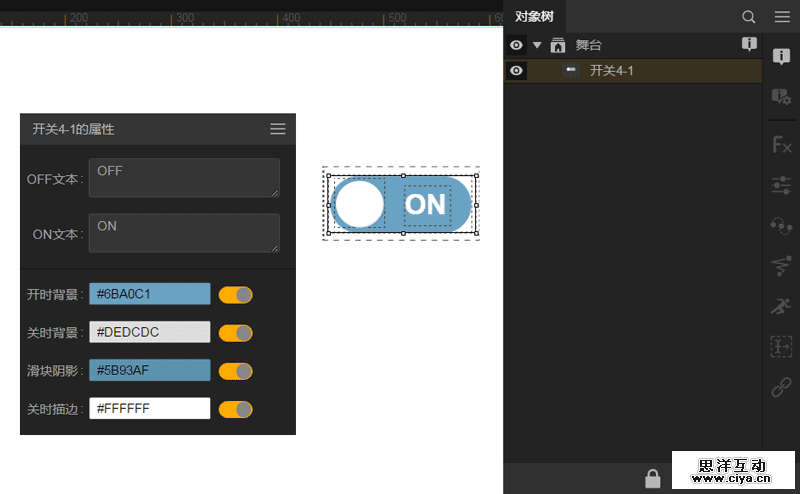This screenshot has height=494, width=800.
Task: Open the 开关4-1的属性 panel menu
Action: [278, 129]
